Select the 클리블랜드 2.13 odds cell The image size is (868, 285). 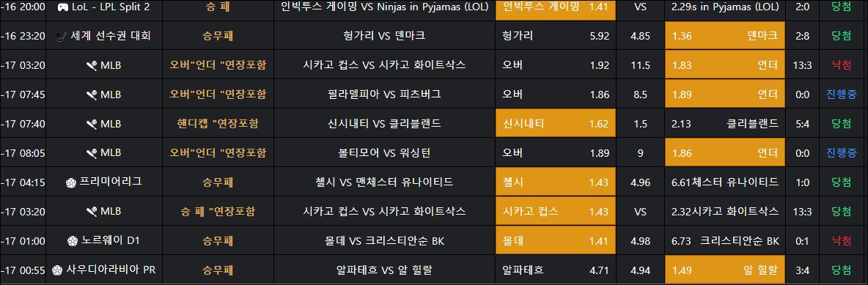[x=725, y=123]
